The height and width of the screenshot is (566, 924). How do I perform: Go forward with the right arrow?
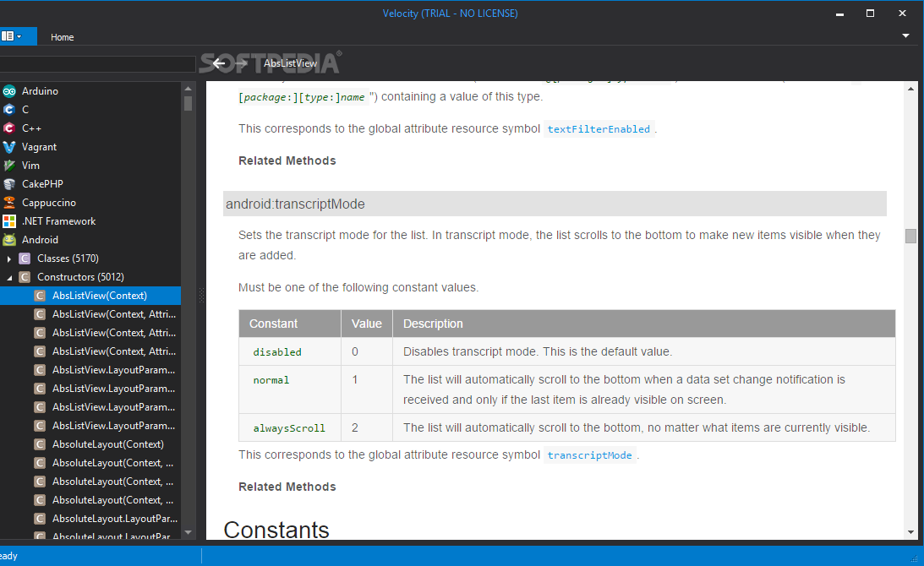(x=241, y=63)
